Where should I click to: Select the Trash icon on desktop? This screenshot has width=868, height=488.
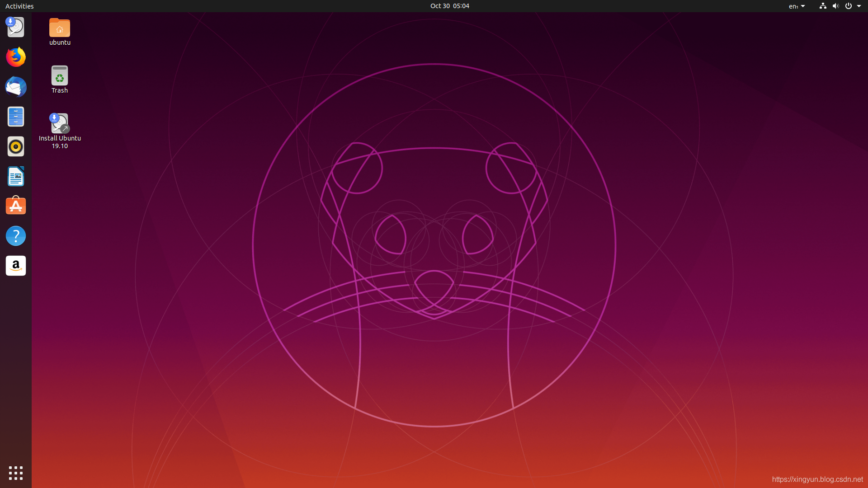coord(60,76)
